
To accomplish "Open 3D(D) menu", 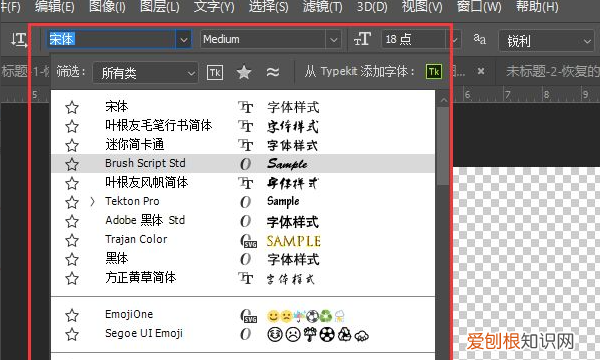I will [372, 7].
